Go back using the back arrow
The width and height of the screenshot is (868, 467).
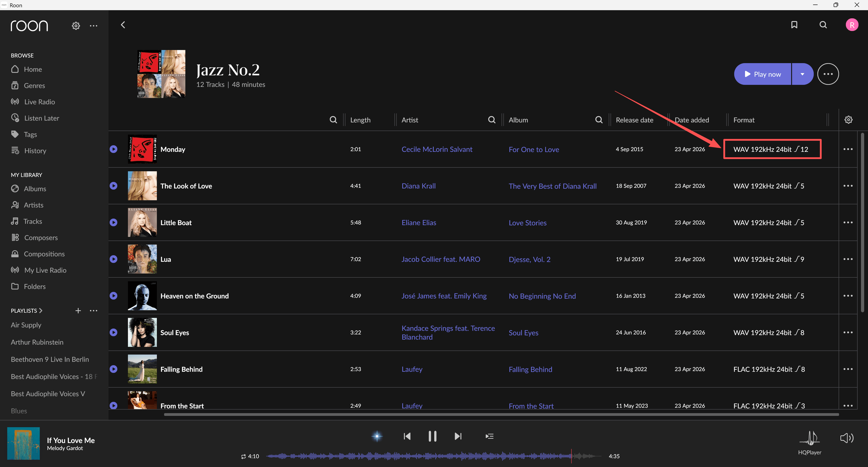pos(123,25)
